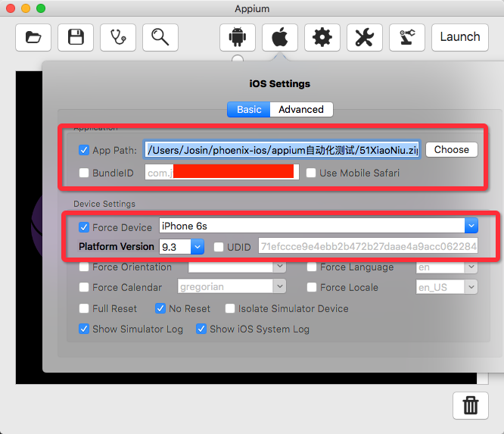
Task: Open Platform Version 9.3 dropdown
Action: [x=198, y=247]
